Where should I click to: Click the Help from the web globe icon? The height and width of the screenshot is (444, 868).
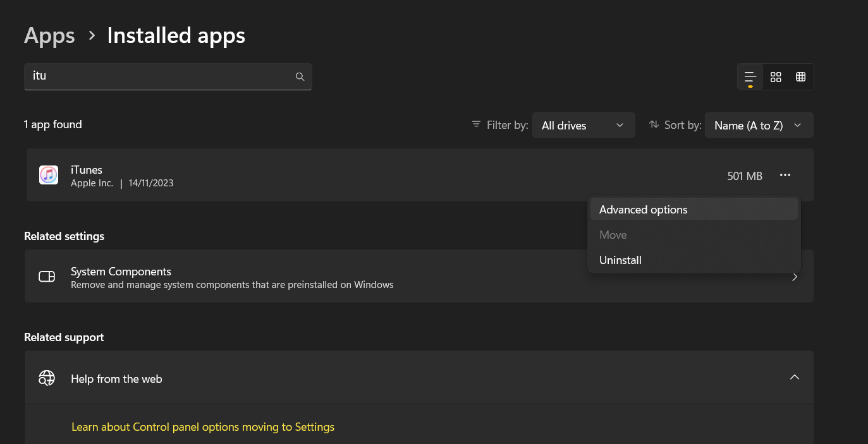(x=47, y=378)
